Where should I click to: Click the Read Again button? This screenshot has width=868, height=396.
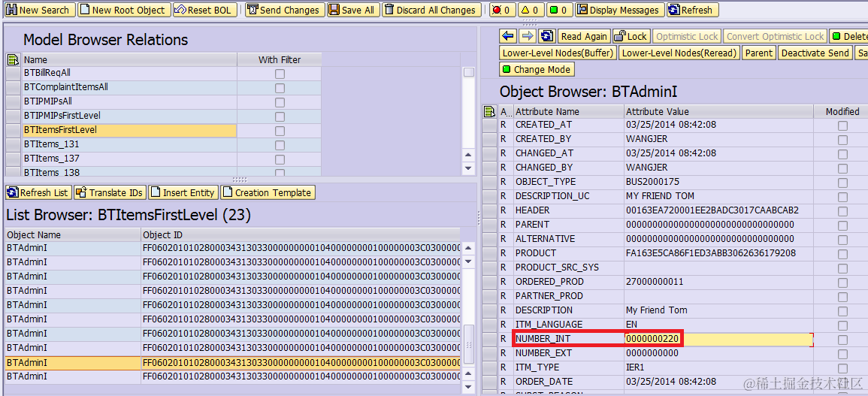pyautogui.click(x=584, y=36)
